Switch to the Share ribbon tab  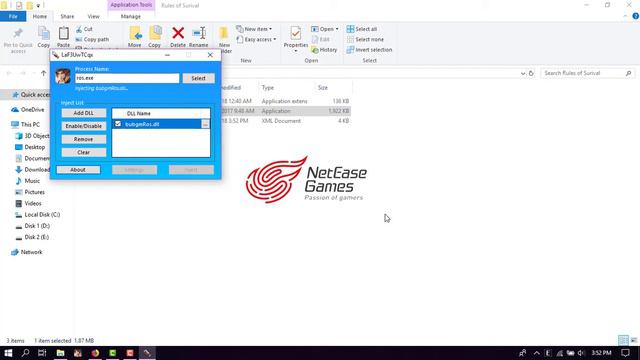point(67,16)
